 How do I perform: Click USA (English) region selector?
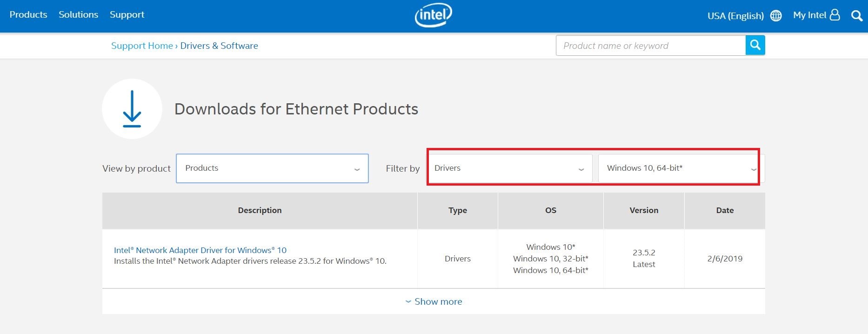coord(735,16)
